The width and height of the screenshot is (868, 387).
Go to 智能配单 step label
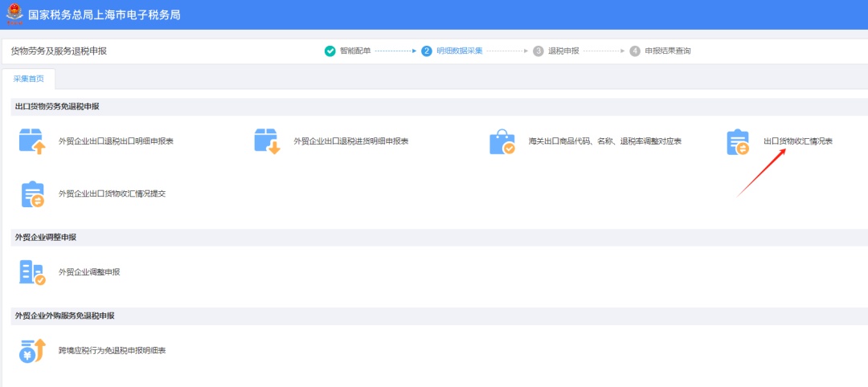[x=355, y=51]
